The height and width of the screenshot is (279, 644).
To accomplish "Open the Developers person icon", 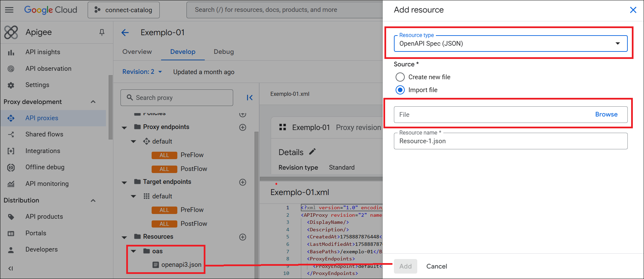I will [x=11, y=250].
